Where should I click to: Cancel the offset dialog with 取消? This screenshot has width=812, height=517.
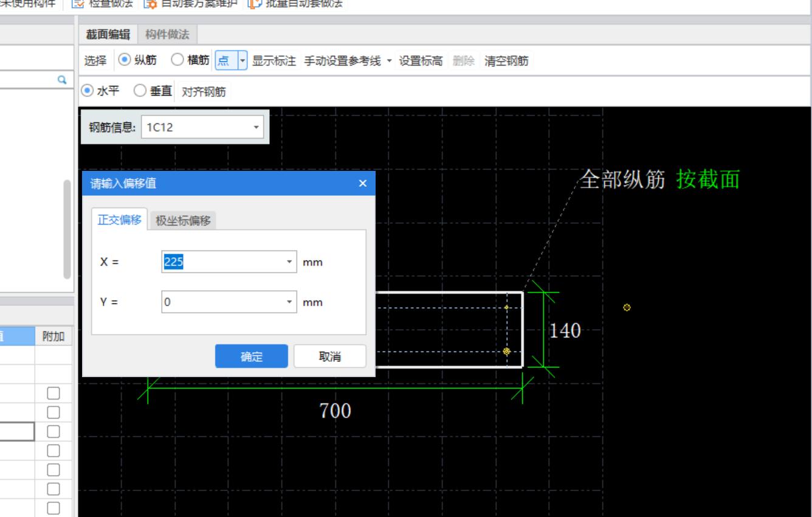coord(330,356)
